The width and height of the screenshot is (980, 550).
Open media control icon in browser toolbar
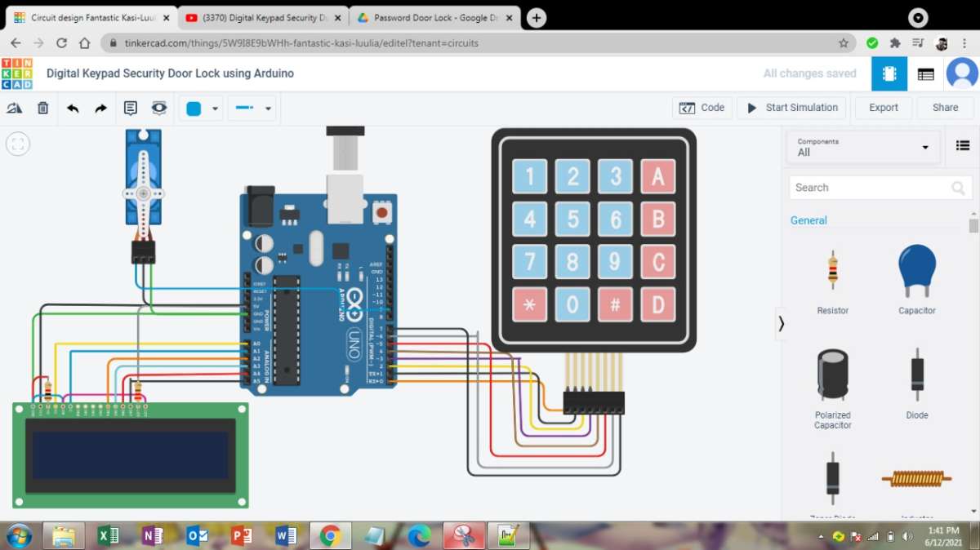[918, 43]
